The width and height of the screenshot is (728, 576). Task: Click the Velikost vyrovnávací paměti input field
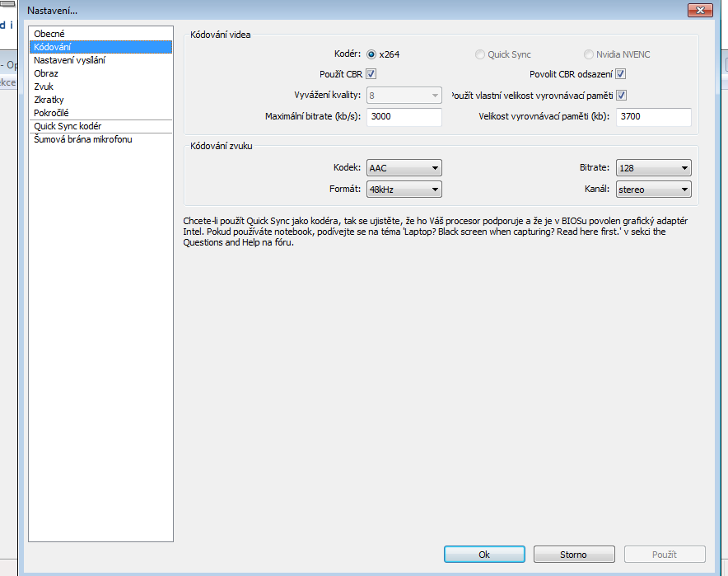coord(653,117)
